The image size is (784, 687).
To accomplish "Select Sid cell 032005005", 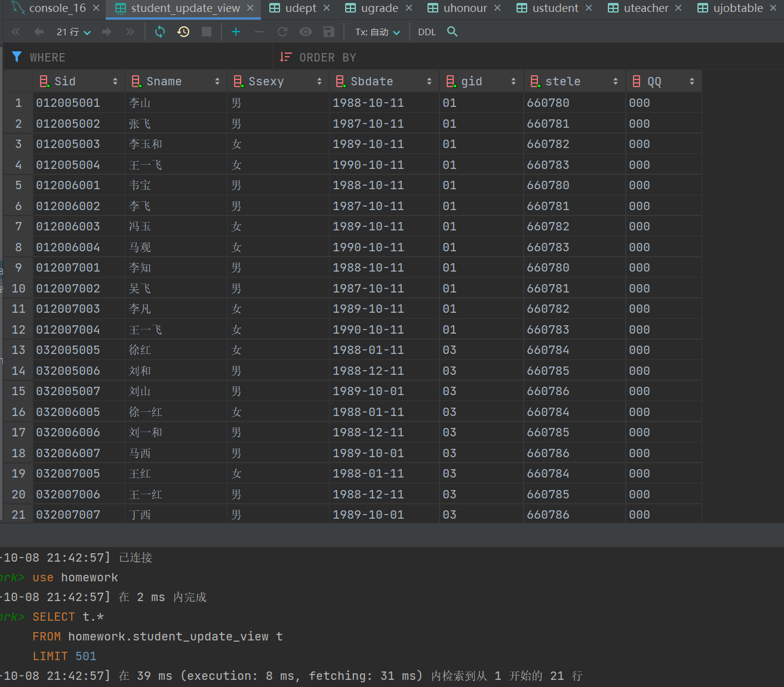I will pyautogui.click(x=79, y=350).
